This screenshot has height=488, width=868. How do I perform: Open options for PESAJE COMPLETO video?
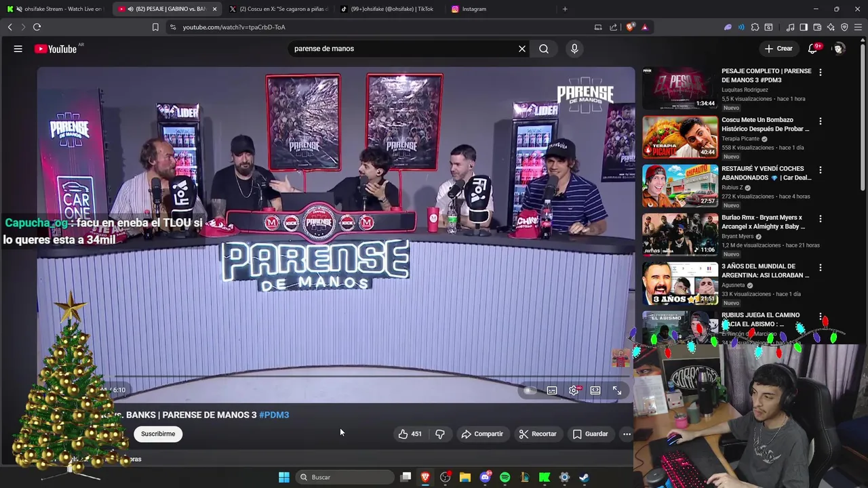821,72
